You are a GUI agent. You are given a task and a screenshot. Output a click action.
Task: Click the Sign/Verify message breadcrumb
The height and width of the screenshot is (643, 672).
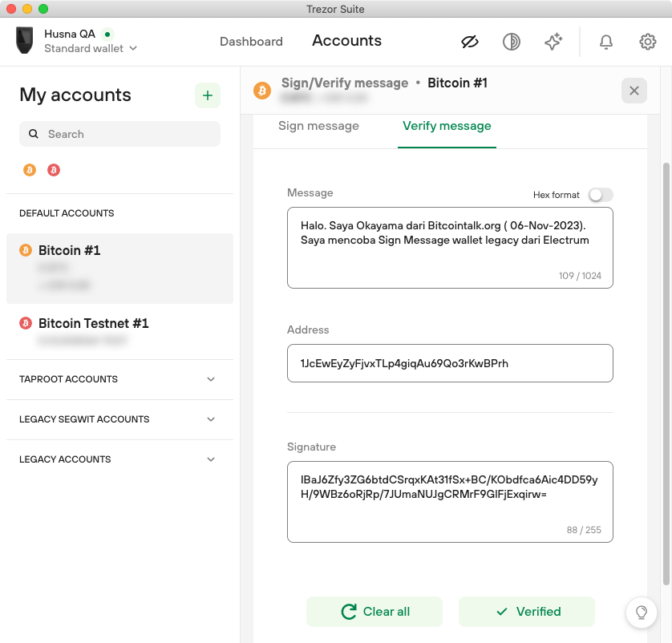pyautogui.click(x=345, y=83)
